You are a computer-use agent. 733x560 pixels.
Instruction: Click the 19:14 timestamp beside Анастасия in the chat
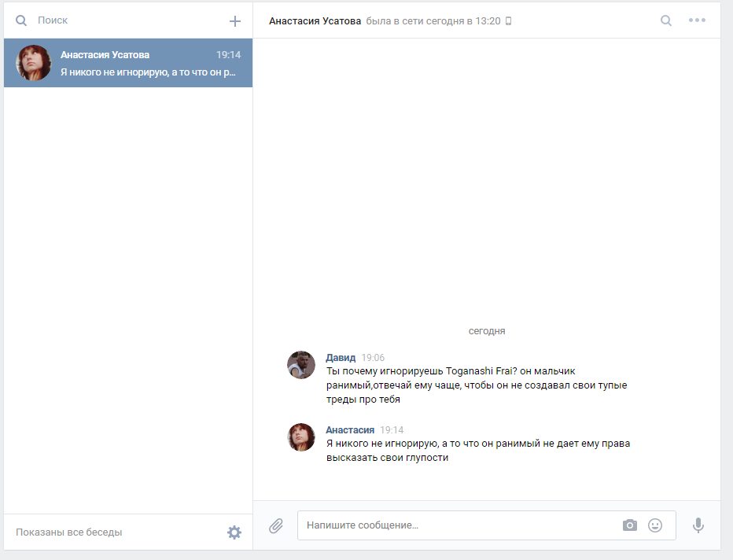point(392,430)
